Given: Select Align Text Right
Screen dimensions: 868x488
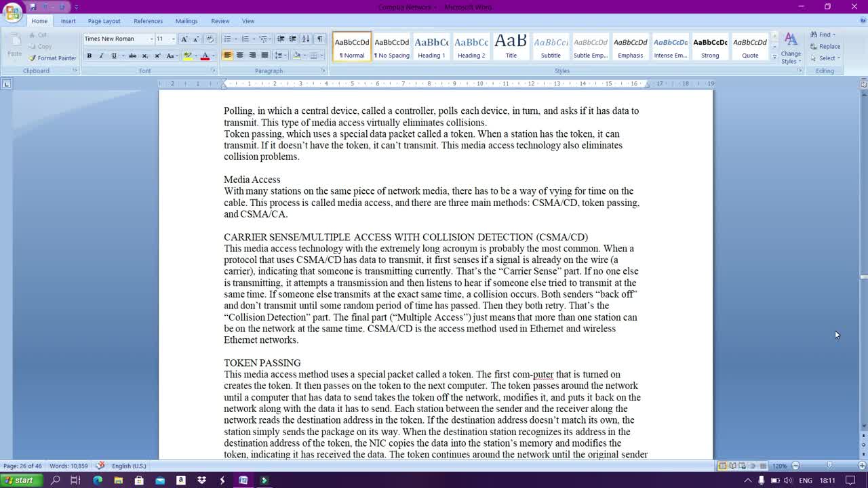Looking at the screenshot, I should pyautogui.click(x=252, y=56).
